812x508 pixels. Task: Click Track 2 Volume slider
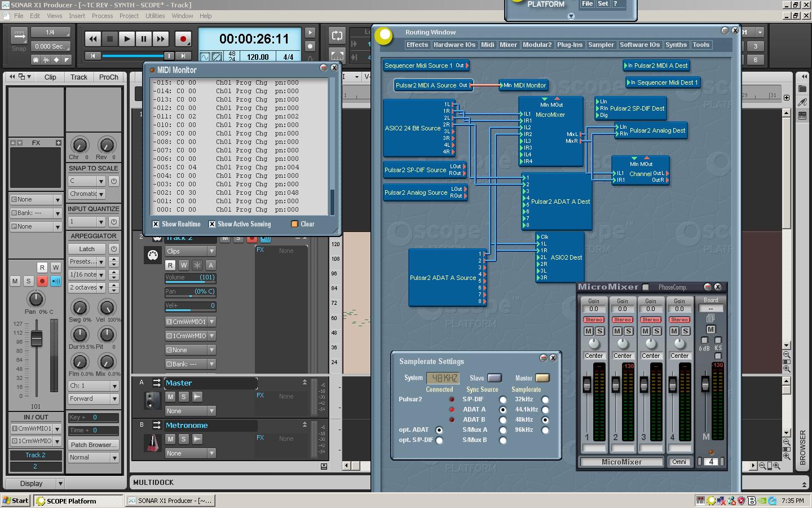tap(190, 278)
